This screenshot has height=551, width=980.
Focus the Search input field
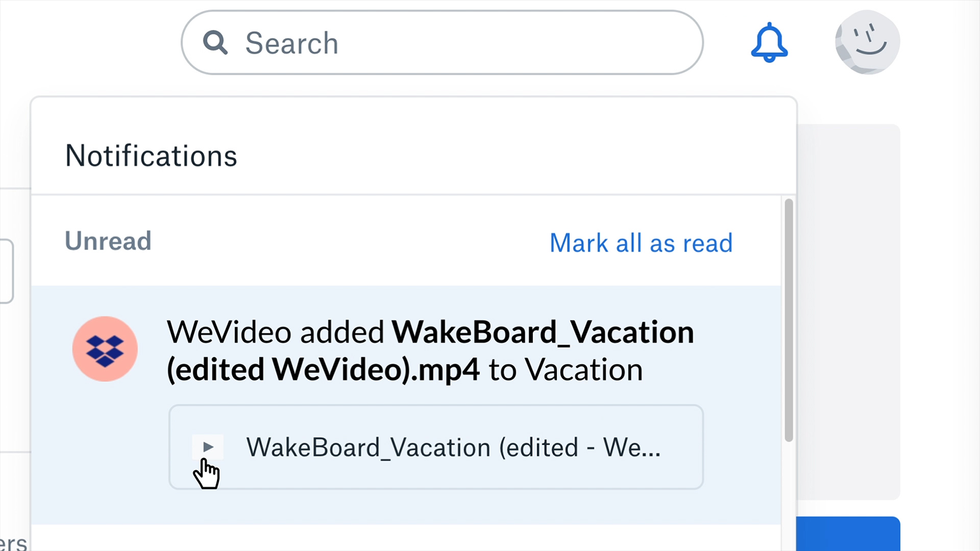(447, 43)
